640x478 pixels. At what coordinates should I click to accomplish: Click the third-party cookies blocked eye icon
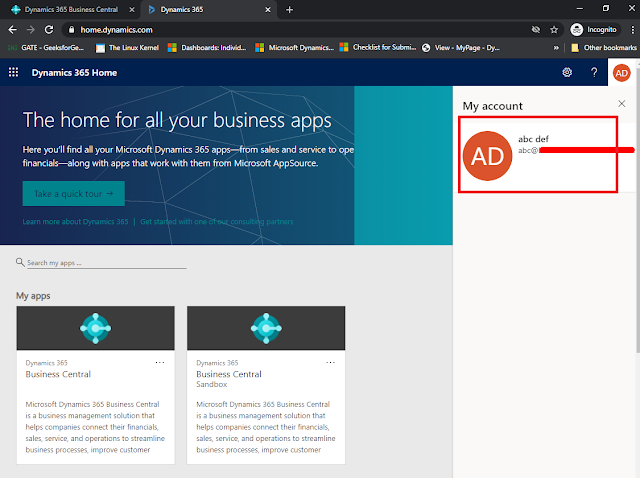536,30
